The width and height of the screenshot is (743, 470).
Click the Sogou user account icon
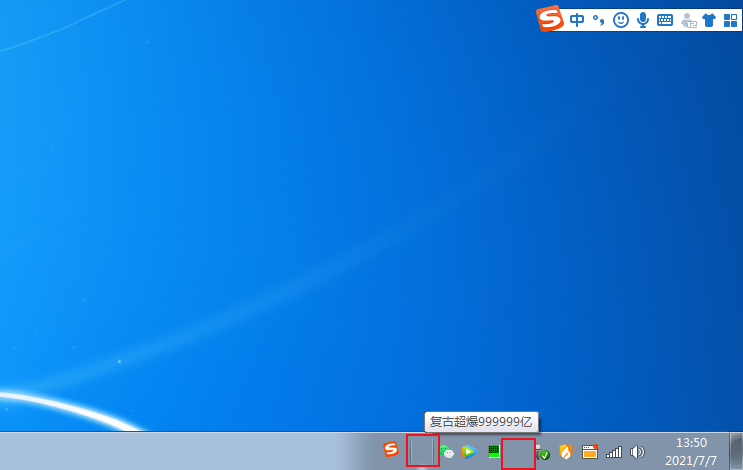(688, 20)
